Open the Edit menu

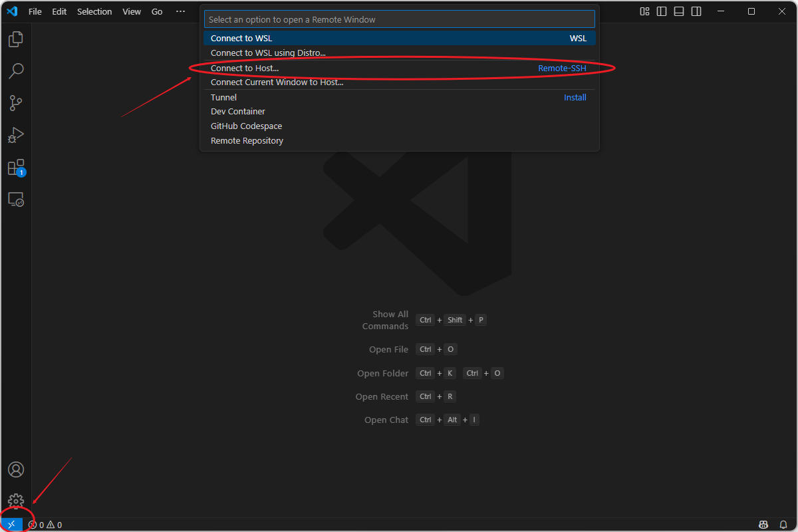coord(60,11)
